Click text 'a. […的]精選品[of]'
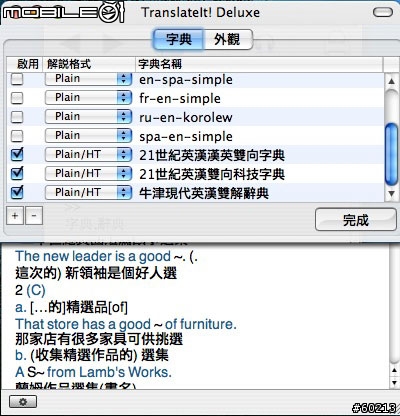The image size is (400, 416). pos(71,307)
